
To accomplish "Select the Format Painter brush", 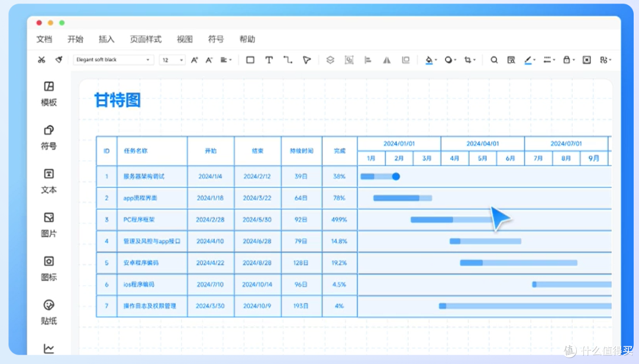I will [59, 60].
